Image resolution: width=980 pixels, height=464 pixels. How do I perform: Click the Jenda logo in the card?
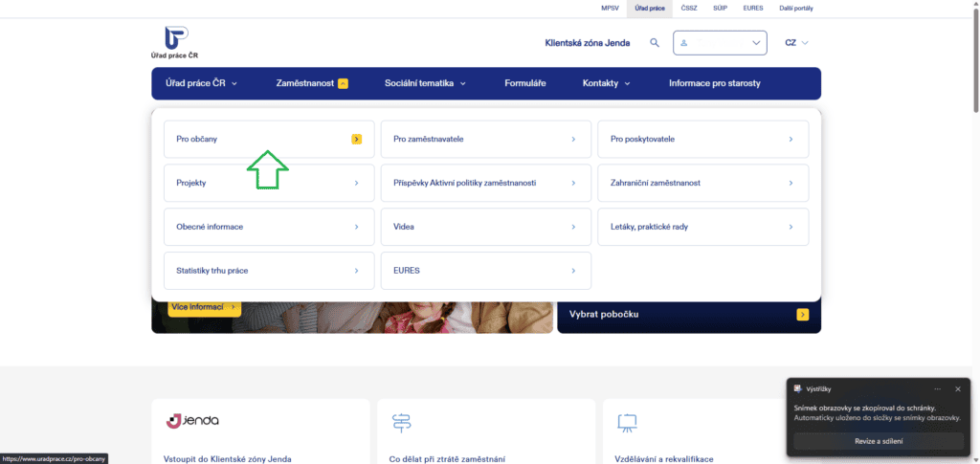point(192,421)
